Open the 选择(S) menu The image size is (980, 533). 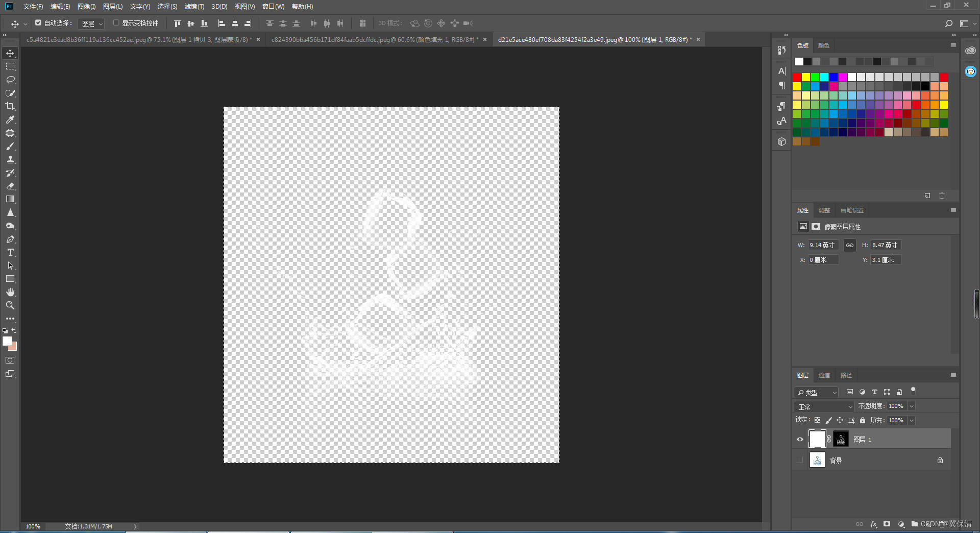(167, 7)
